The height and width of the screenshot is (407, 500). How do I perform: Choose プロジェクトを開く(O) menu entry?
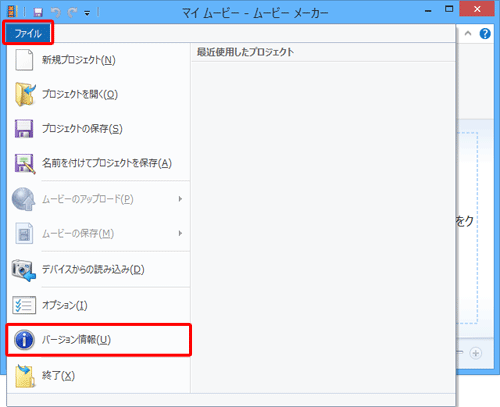click(99, 95)
